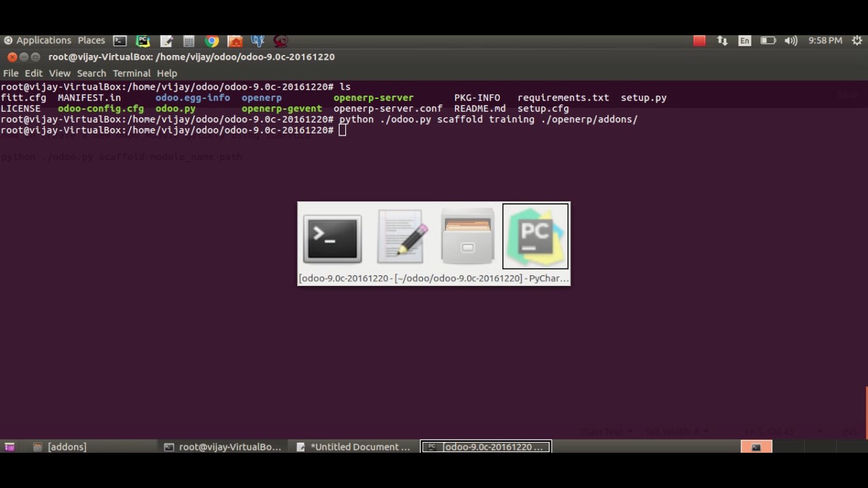Click openerp-server.conf in the terminal listing
Image resolution: width=868 pixels, height=488 pixels.
[x=388, y=108]
